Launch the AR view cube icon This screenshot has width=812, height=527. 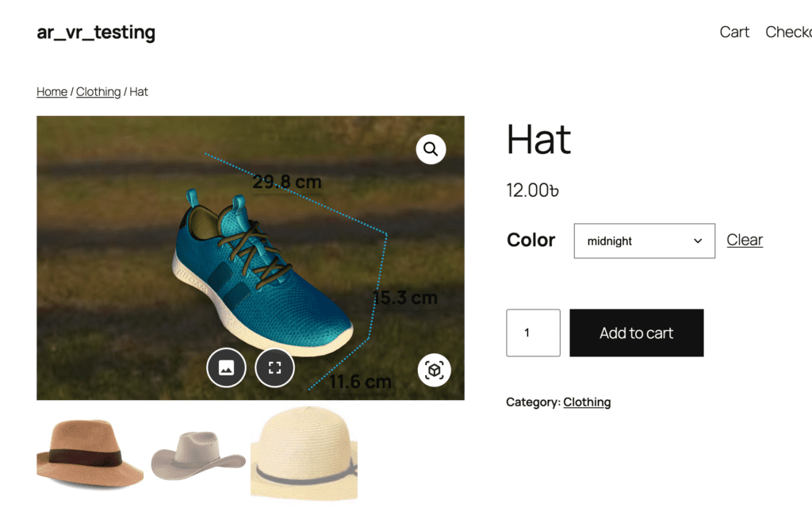pos(434,370)
